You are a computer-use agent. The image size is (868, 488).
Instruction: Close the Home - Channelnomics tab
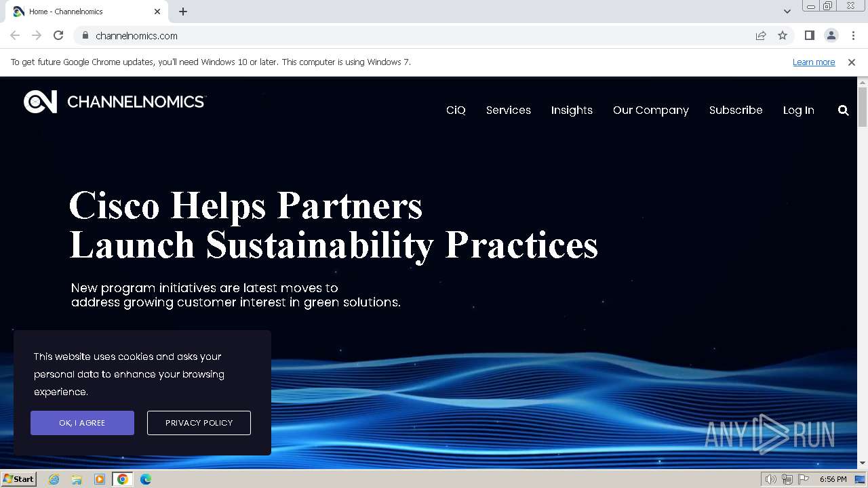coord(157,12)
